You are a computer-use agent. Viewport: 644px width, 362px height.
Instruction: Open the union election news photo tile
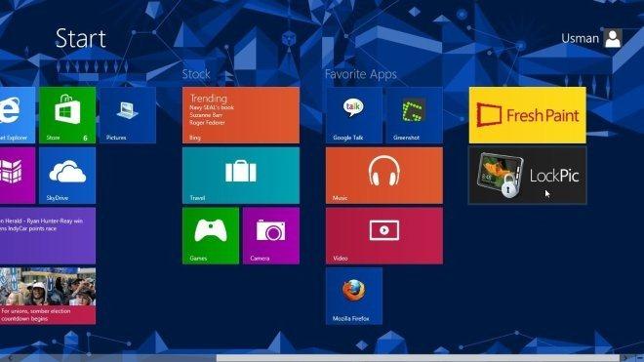[x=48, y=296]
